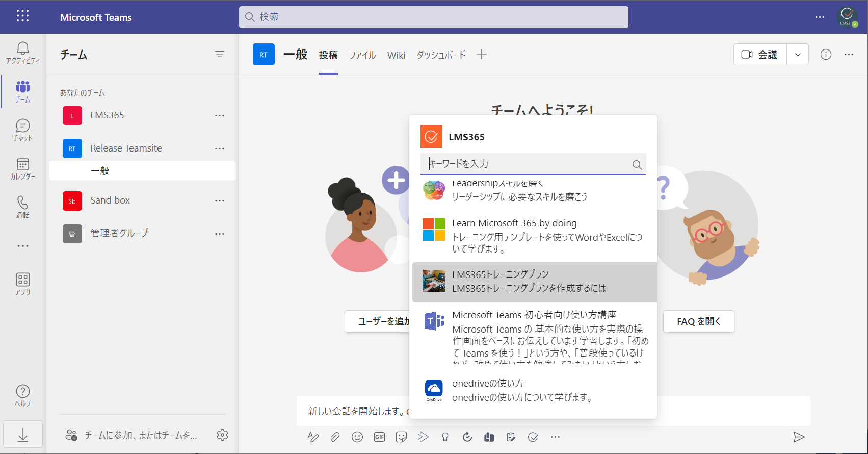Show more apps ellipsis in left rail
Viewport: 868px width, 454px height.
point(22,246)
